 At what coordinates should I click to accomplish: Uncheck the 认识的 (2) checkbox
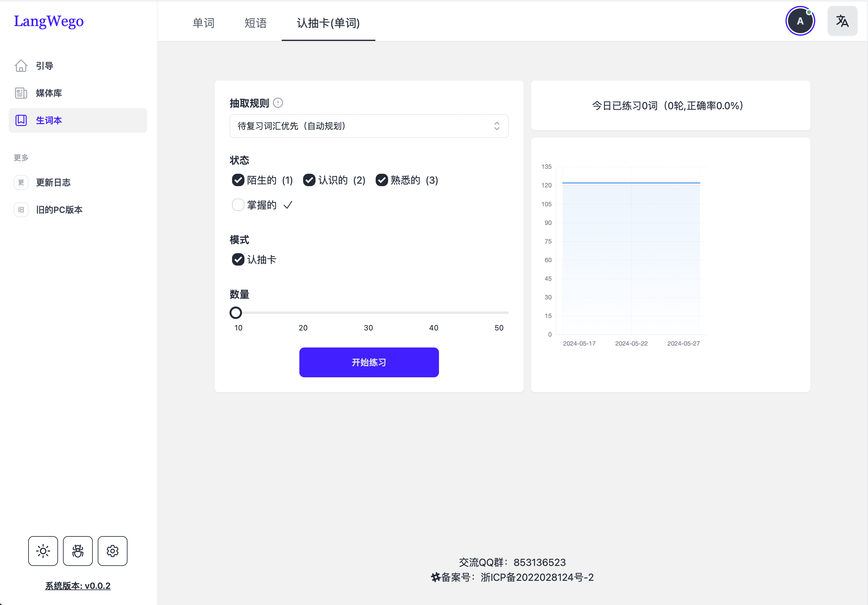309,180
